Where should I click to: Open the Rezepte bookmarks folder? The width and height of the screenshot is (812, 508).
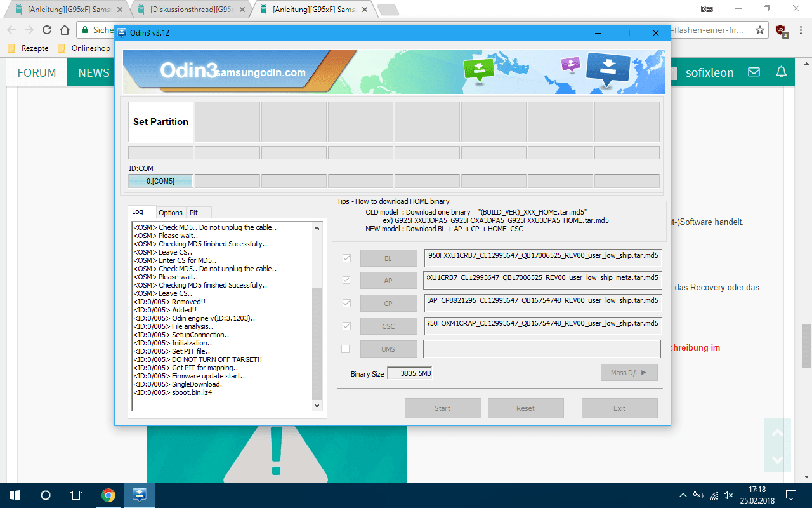29,48
